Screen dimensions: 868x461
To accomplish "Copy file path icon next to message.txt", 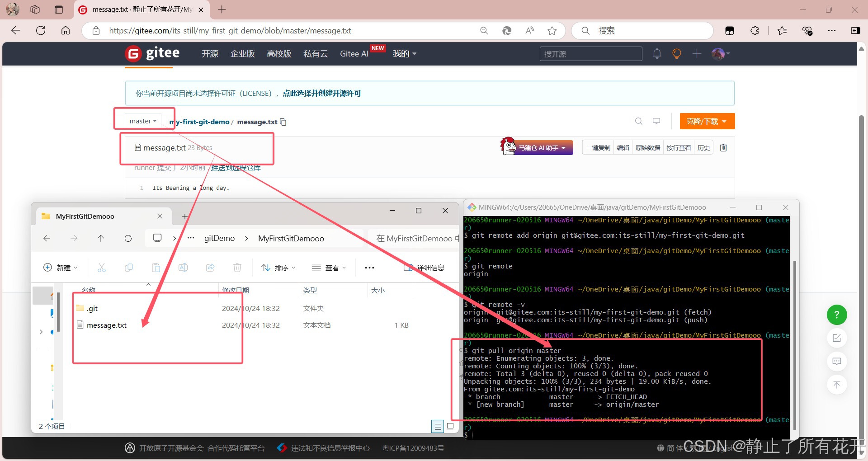I will [283, 122].
